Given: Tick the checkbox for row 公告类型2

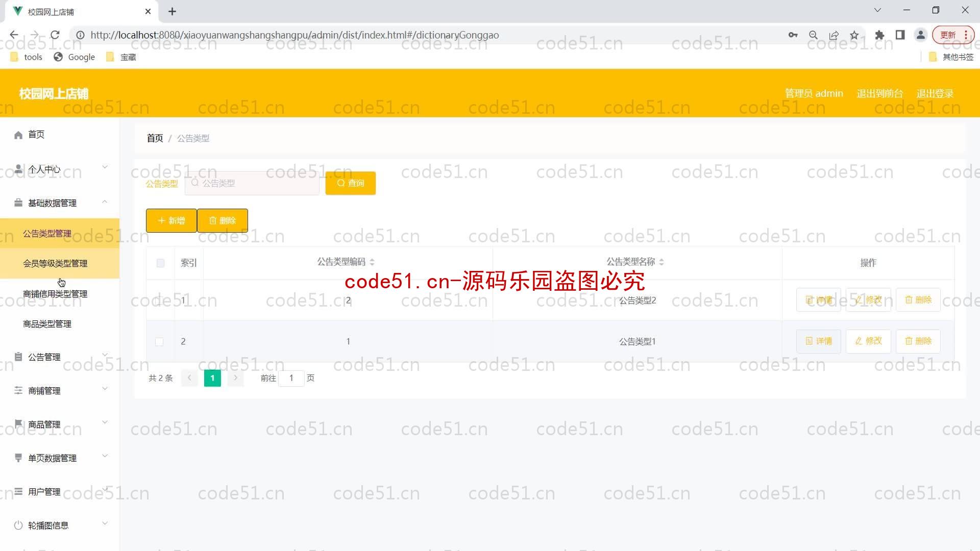Looking at the screenshot, I should click(160, 300).
